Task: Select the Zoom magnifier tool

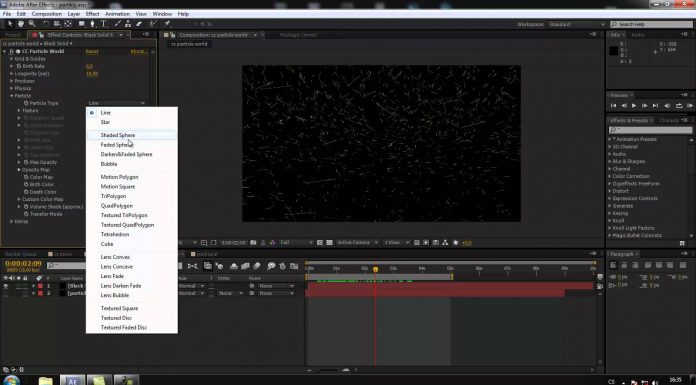Action: pos(32,24)
